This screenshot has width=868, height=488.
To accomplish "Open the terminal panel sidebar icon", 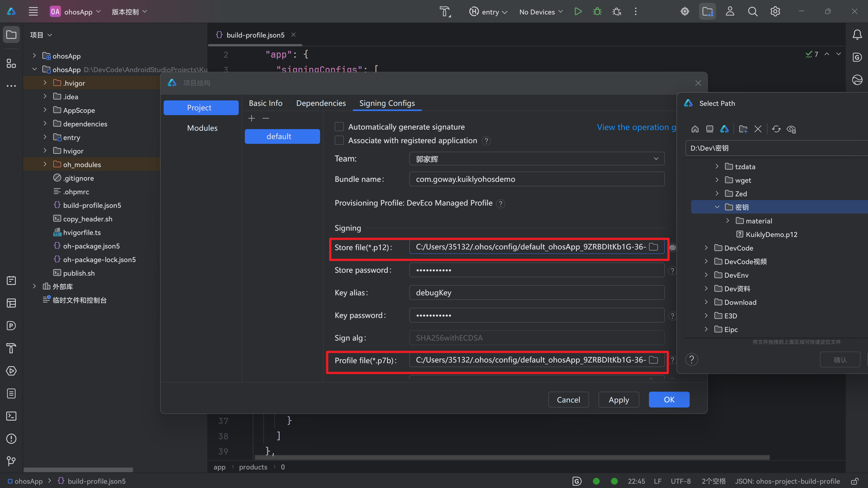I will pyautogui.click(x=11, y=416).
